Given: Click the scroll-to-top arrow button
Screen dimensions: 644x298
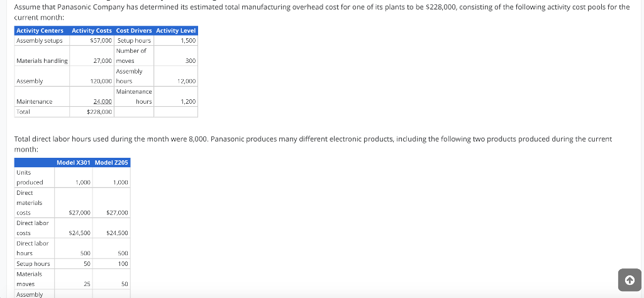Looking at the screenshot, I should (x=630, y=280).
